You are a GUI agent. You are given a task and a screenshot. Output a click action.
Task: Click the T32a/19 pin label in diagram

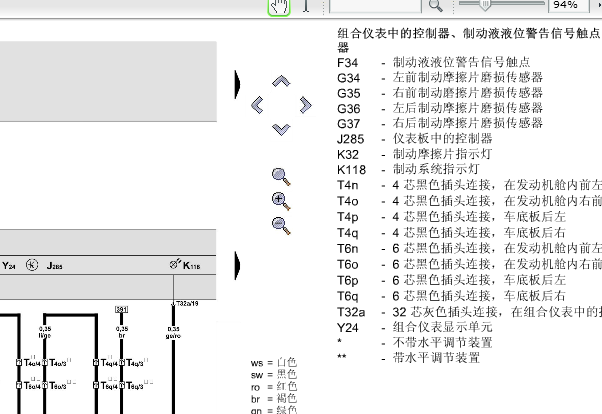pyautogui.click(x=187, y=303)
